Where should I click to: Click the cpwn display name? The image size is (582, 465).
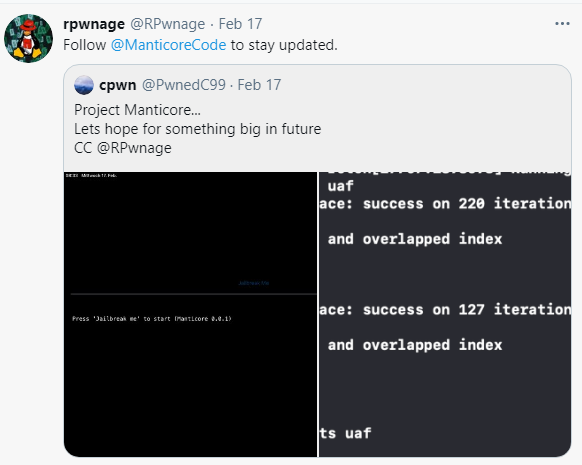click(118, 85)
